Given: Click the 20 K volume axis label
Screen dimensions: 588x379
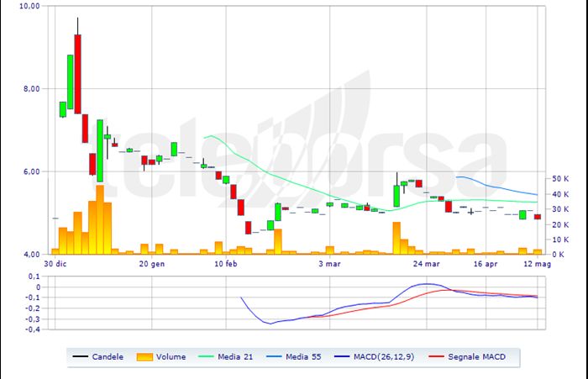Looking at the screenshot, I should [x=560, y=224].
